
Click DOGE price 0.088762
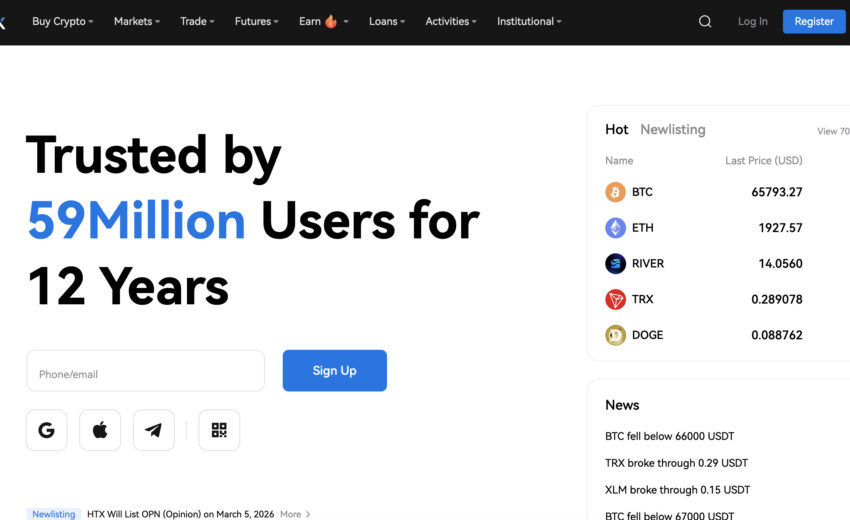click(777, 335)
